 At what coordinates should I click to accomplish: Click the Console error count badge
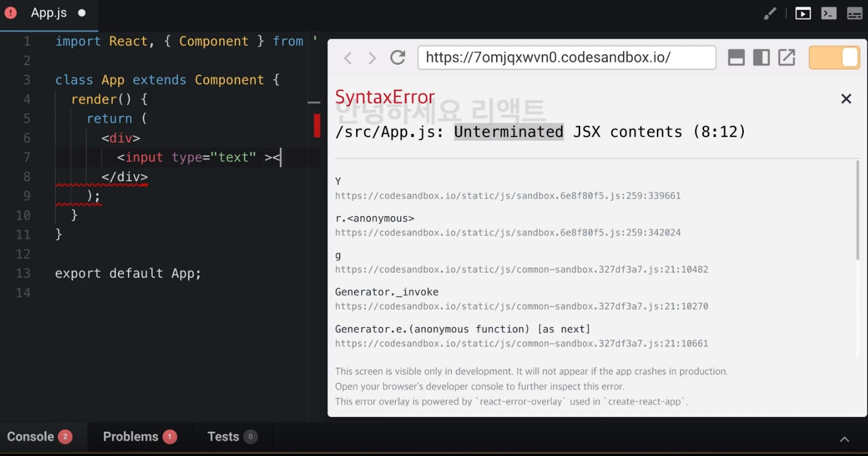point(65,437)
